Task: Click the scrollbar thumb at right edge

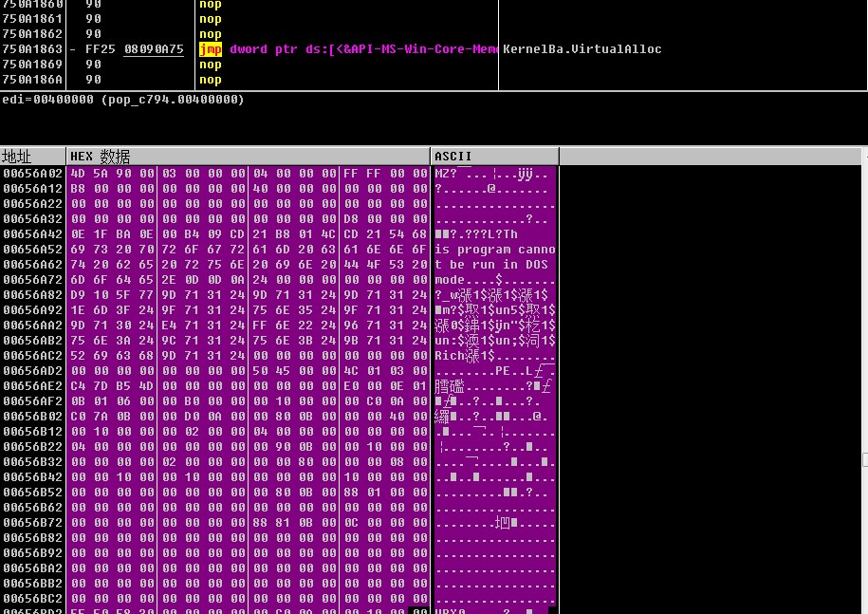Action: (863, 459)
